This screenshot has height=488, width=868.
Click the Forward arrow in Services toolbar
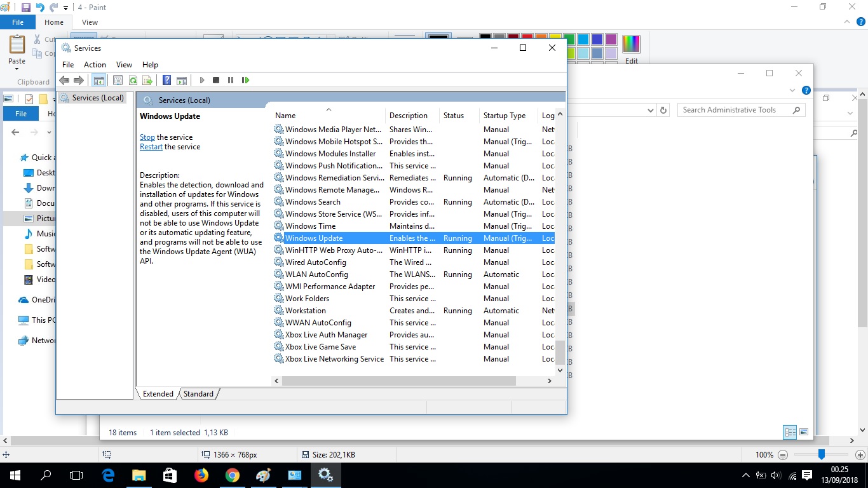coord(79,80)
